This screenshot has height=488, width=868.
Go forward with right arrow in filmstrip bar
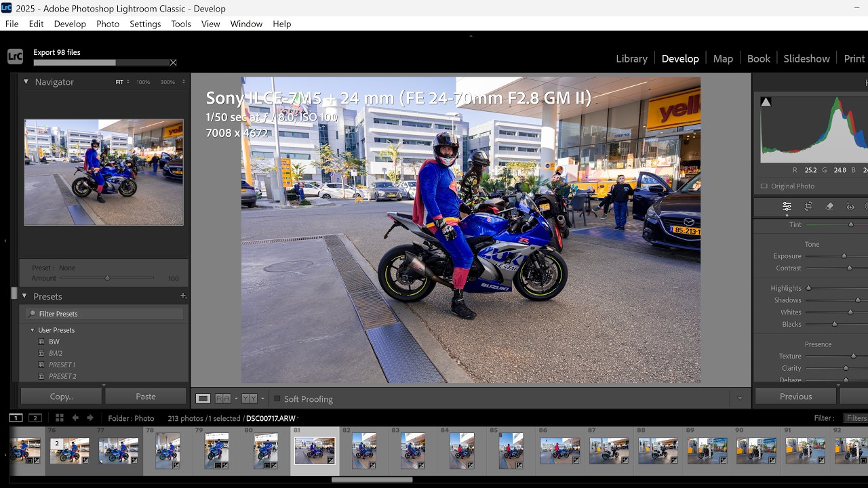coord(90,418)
